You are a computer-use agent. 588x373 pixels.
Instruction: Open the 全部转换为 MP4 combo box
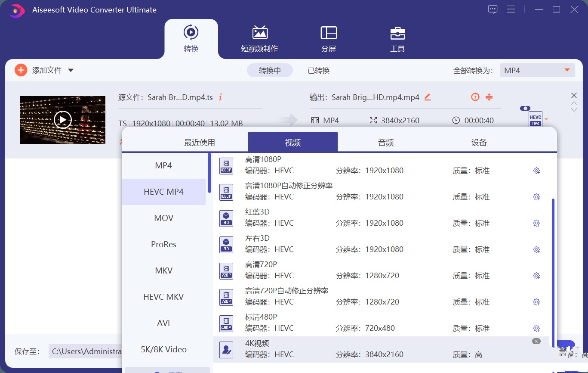pyautogui.click(x=537, y=70)
